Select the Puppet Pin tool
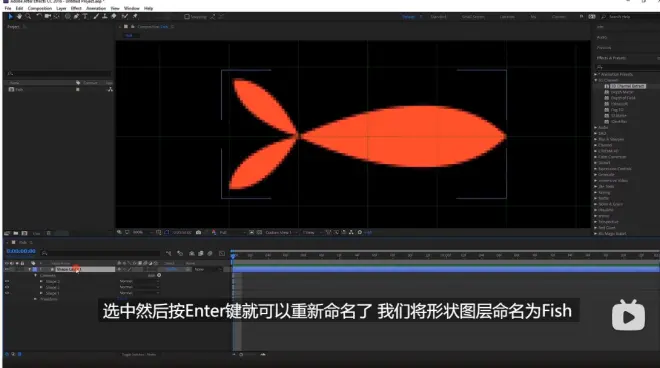The width and height of the screenshot is (660, 368). pyautogui.click(x=135, y=16)
